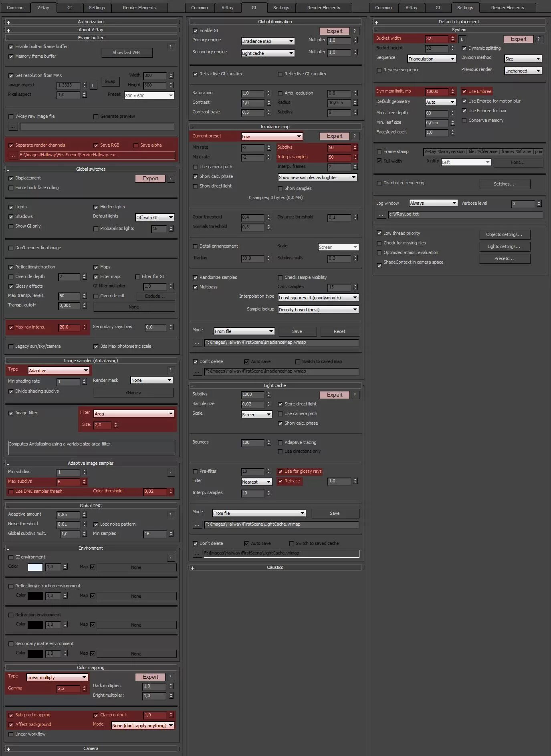The image size is (551, 756).
Task: Click the Show last VFB button
Action: [x=126, y=52]
